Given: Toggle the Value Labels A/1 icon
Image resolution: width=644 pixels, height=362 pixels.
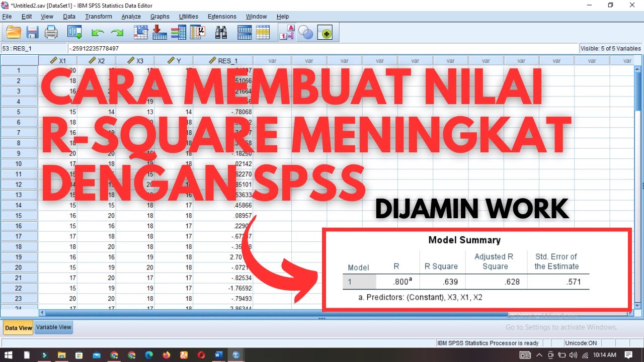Looking at the screenshot, I should tap(287, 33).
